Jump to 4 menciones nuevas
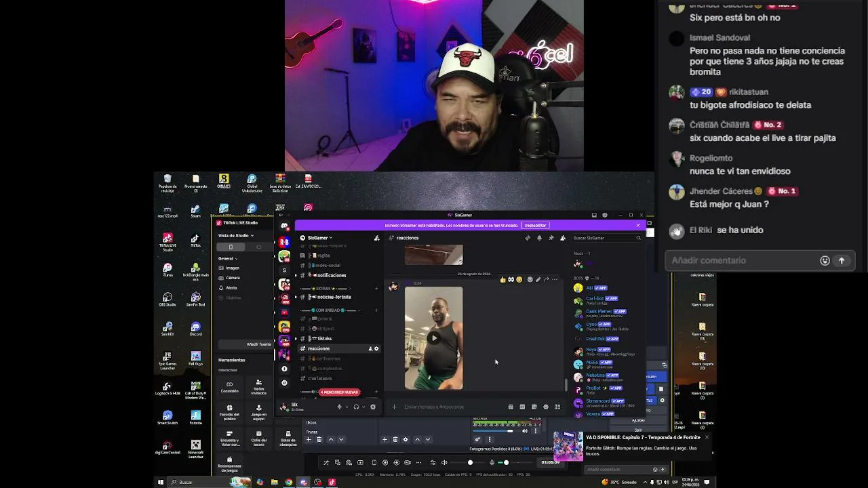This screenshot has height=488, width=868. coord(339,392)
